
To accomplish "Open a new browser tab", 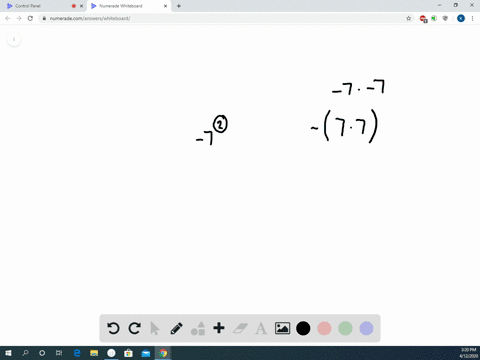I will tap(179, 6).
